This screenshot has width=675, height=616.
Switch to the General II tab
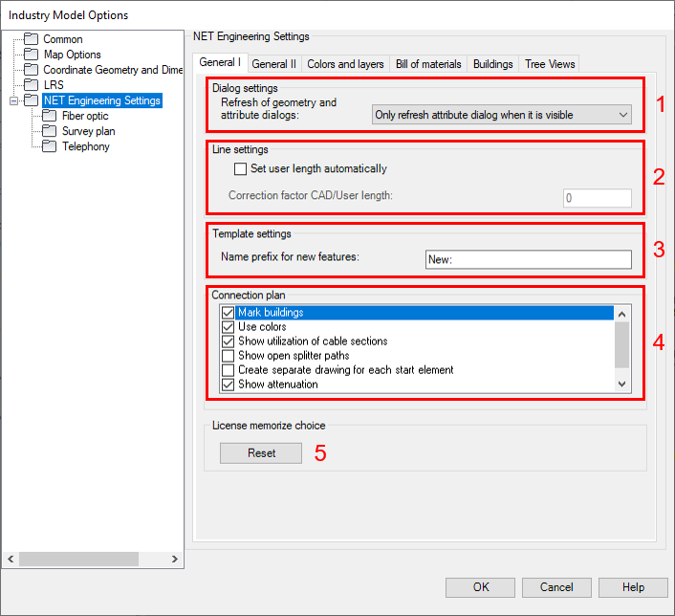point(273,64)
